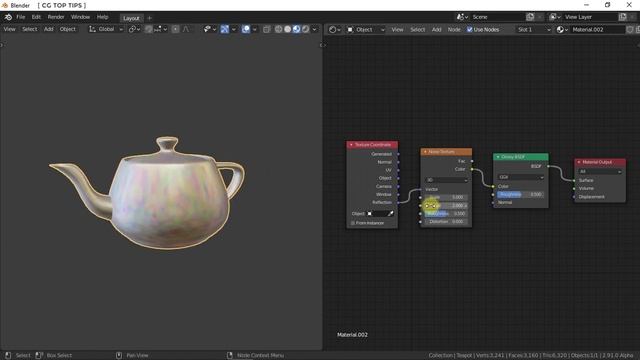The width and height of the screenshot is (640, 360).
Task: Open the node editor View menu
Action: point(397,29)
